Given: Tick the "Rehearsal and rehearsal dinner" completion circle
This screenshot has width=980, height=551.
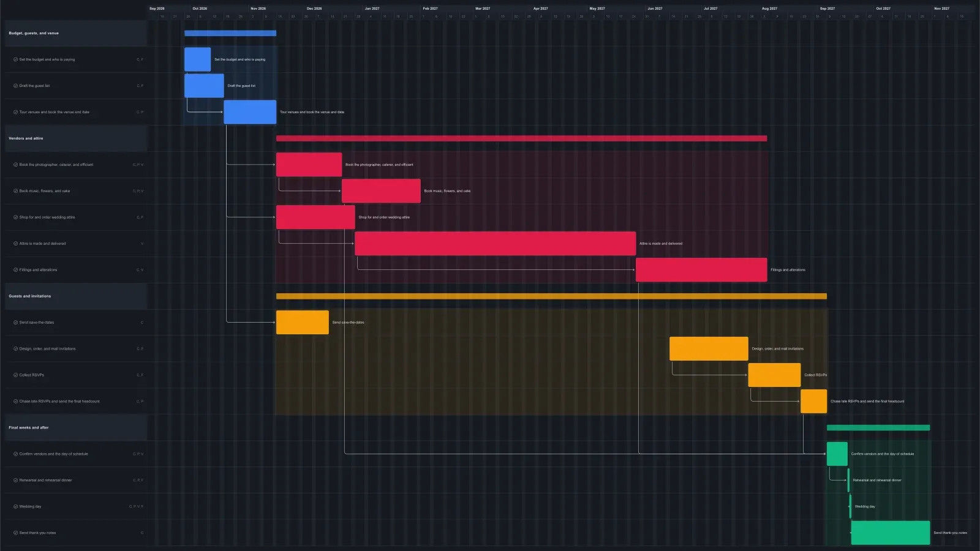Looking at the screenshot, I should (x=15, y=481).
